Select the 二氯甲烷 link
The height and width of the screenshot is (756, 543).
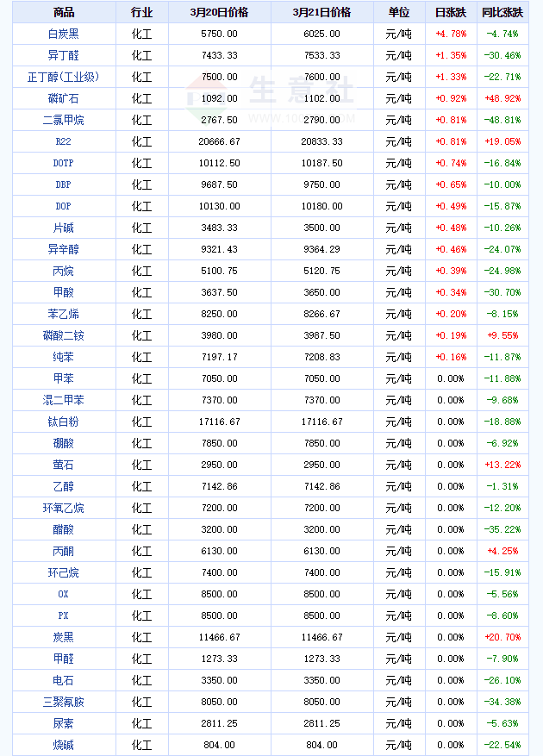pos(63,120)
